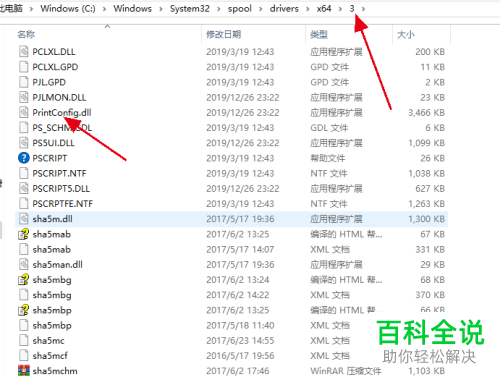
Task: Click the sha5mbp XML document icon
Action: pos(24,325)
